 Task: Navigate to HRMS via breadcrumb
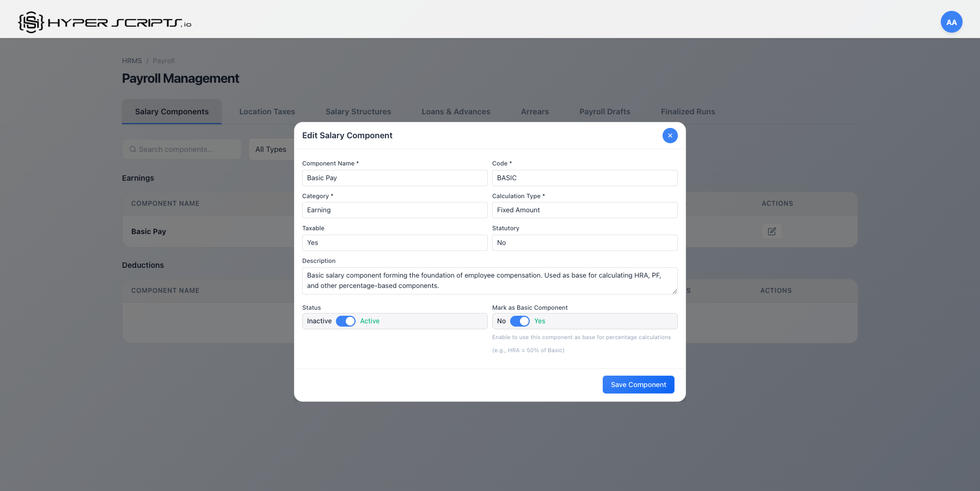click(132, 60)
